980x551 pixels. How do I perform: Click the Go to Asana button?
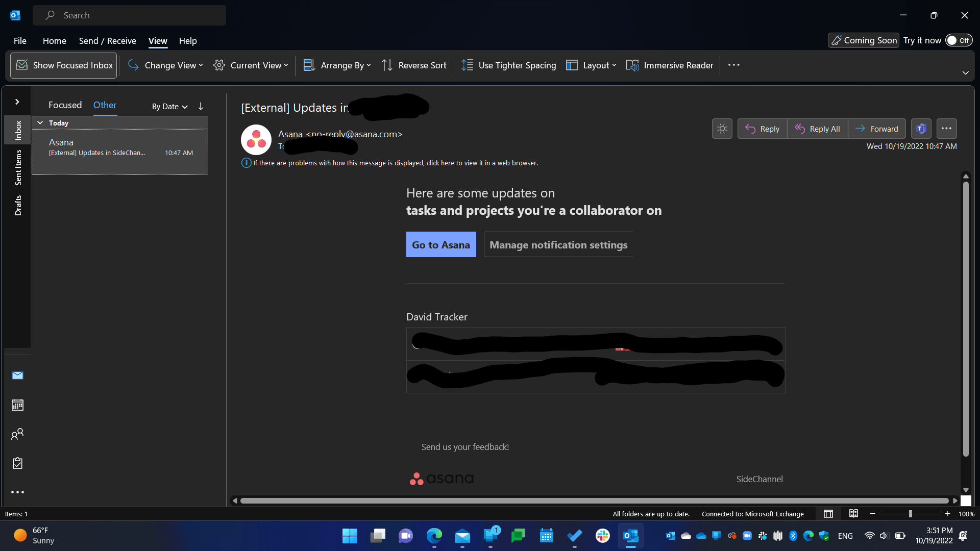click(440, 245)
